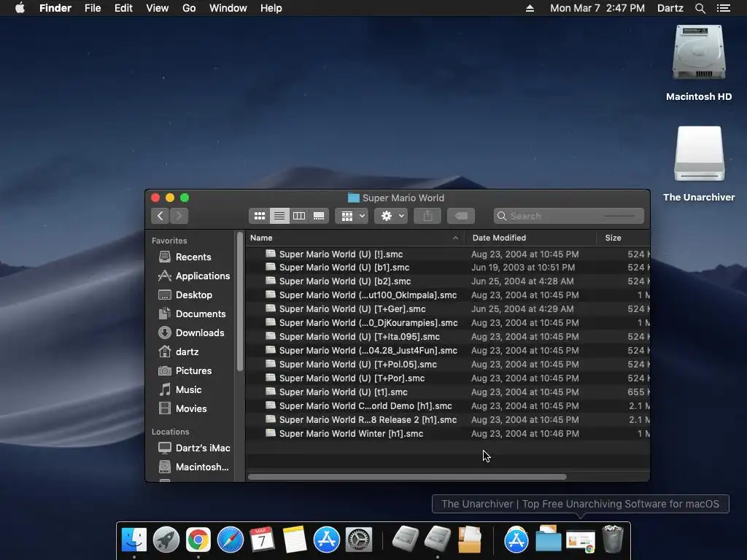
Task: Open Notification Center list icon
Action: [724, 8]
